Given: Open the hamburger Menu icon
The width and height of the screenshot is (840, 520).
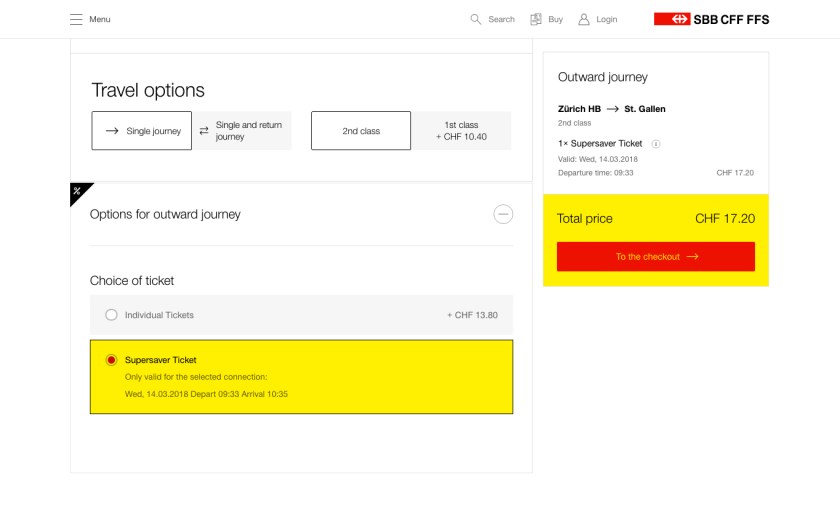Looking at the screenshot, I should tap(76, 19).
